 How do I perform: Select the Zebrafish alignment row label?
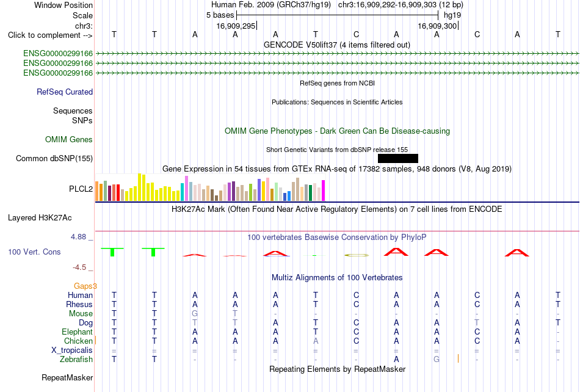point(76,359)
